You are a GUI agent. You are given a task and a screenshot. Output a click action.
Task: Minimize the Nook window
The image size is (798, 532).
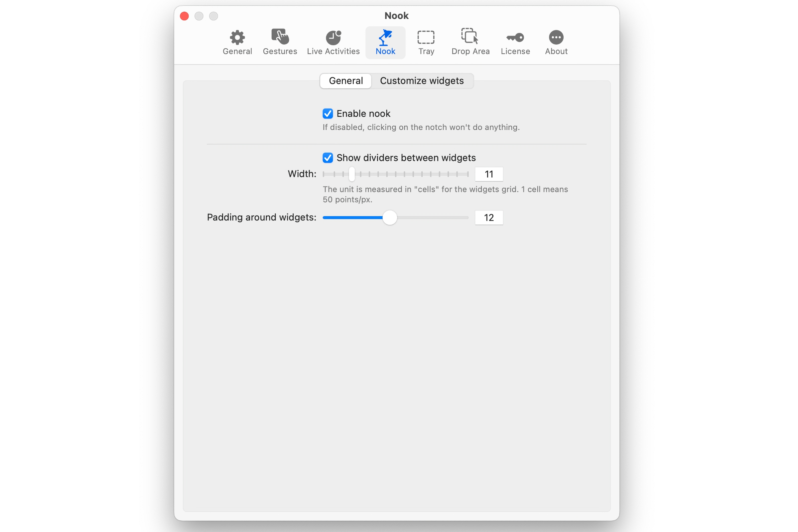click(199, 16)
